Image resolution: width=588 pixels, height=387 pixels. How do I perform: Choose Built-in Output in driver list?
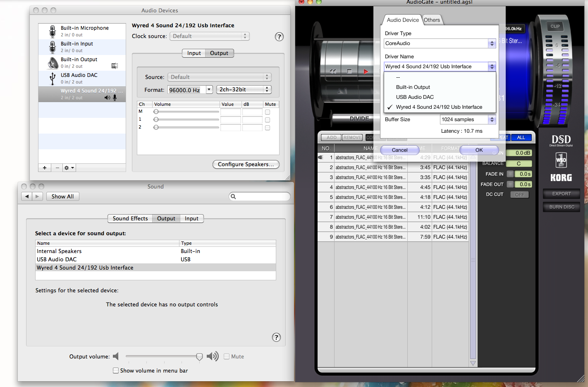click(440, 87)
